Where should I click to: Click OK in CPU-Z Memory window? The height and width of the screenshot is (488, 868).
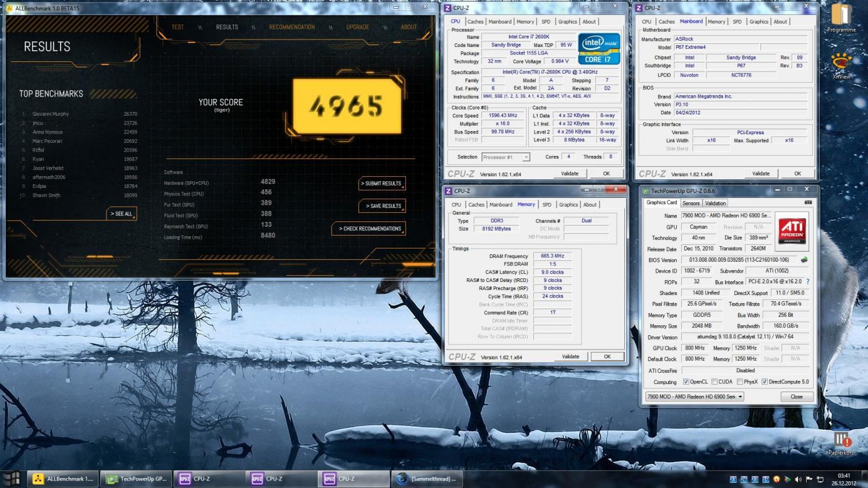pos(607,356)
